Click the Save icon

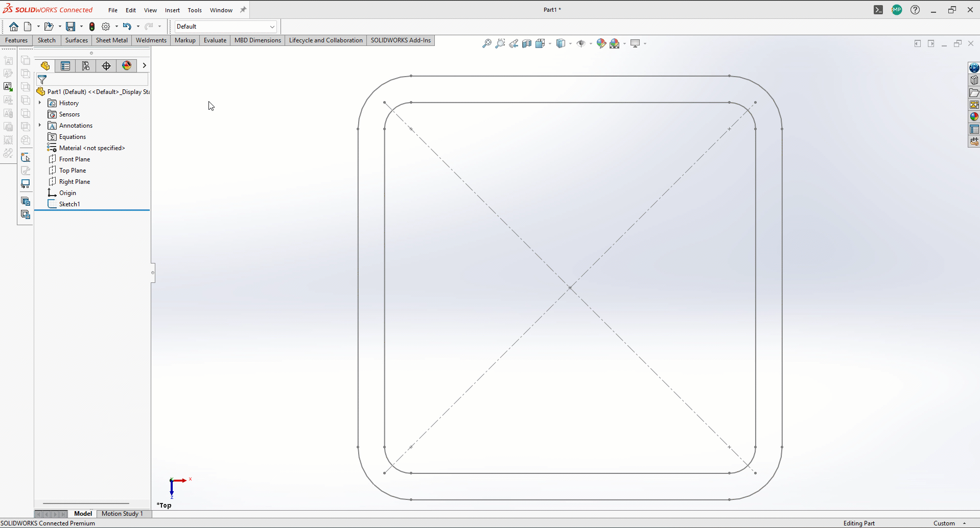71,27
